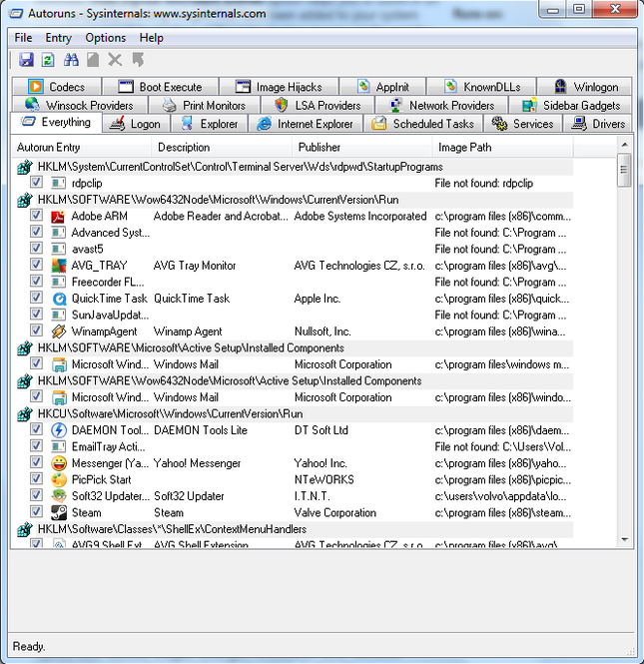Screen dimensions: 644x664
Task: Switch to the Winlogon tab
Action: [585, 87]
